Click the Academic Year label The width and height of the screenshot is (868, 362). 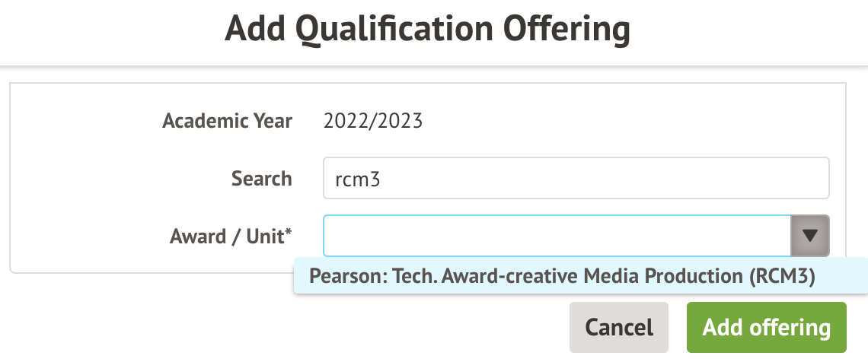pos(227,121)
